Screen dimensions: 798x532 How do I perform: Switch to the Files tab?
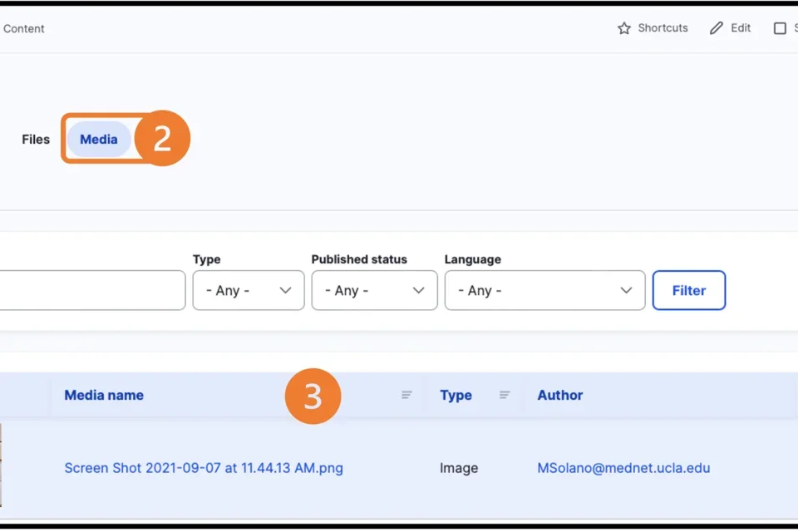click(36, 139)
